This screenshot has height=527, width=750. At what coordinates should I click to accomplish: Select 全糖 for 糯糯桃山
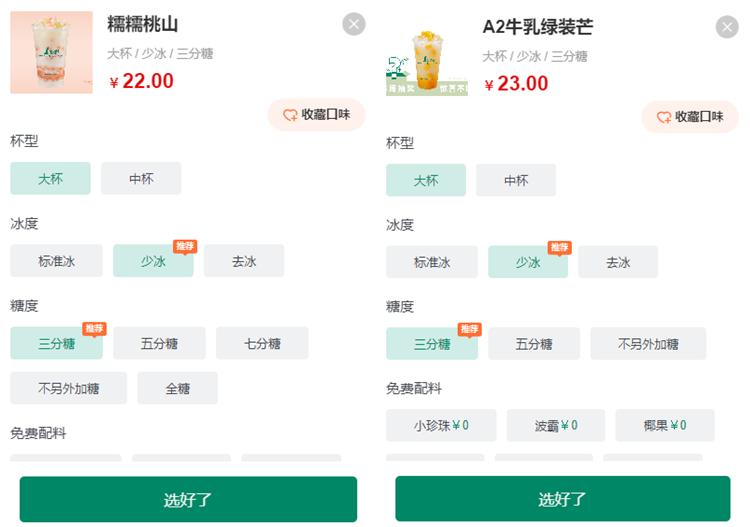(x=177, y=388)
